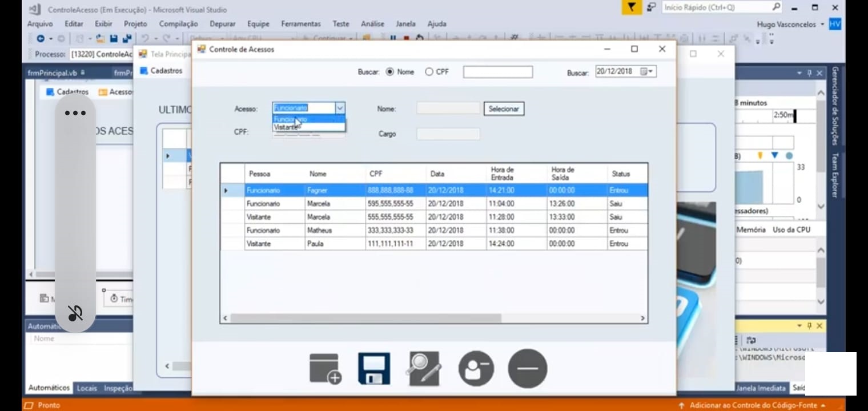The width and height of the screenshot is (868, 411).
Task: Click the floppy disk save icon
Action: (374, 368)
